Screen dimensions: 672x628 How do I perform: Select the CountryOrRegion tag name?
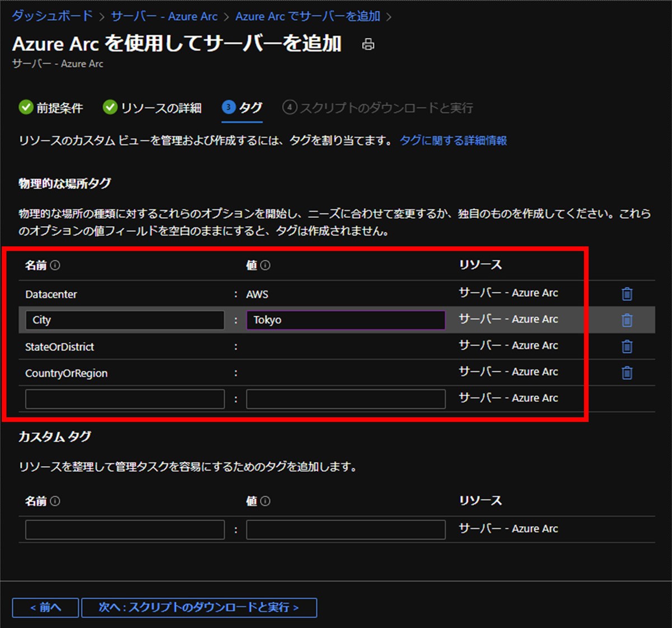point(66,373)
